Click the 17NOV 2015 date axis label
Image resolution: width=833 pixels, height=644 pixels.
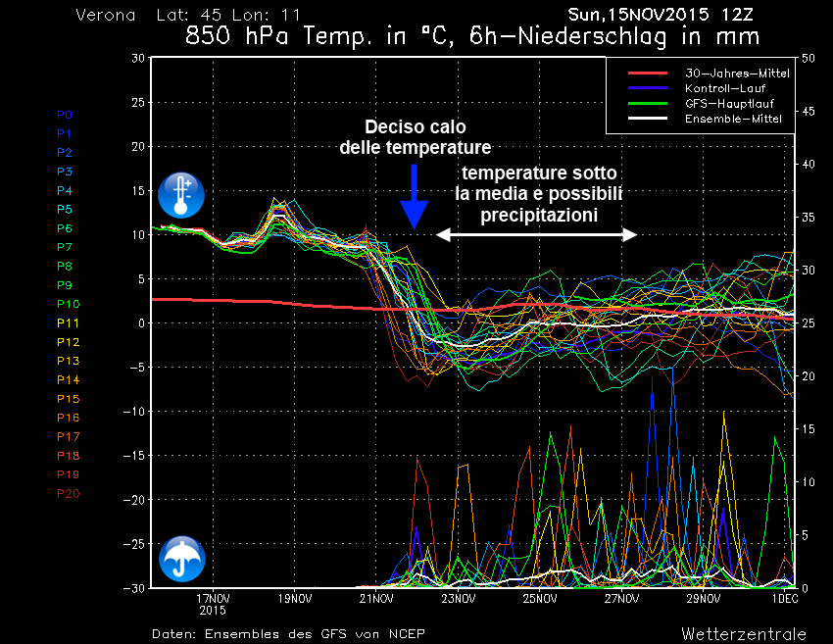(213, 605)
